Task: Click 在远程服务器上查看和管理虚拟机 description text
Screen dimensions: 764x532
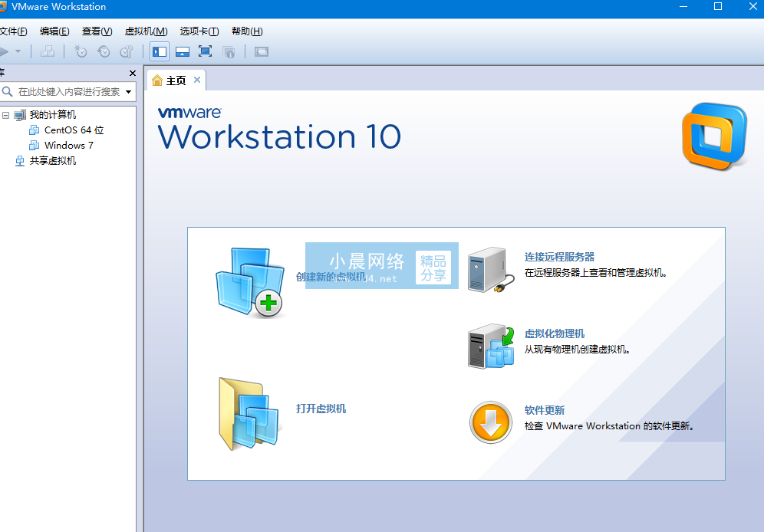Action: [595, 273]
